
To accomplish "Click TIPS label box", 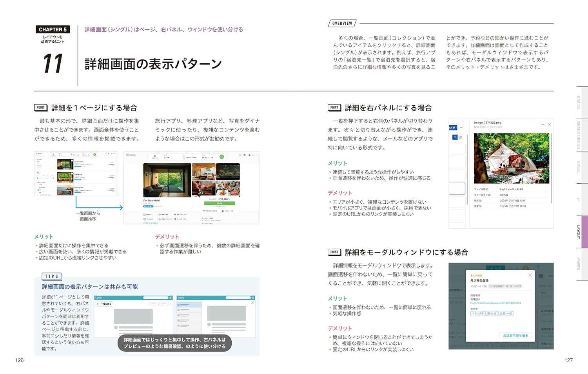I will (x=52, y=276).
